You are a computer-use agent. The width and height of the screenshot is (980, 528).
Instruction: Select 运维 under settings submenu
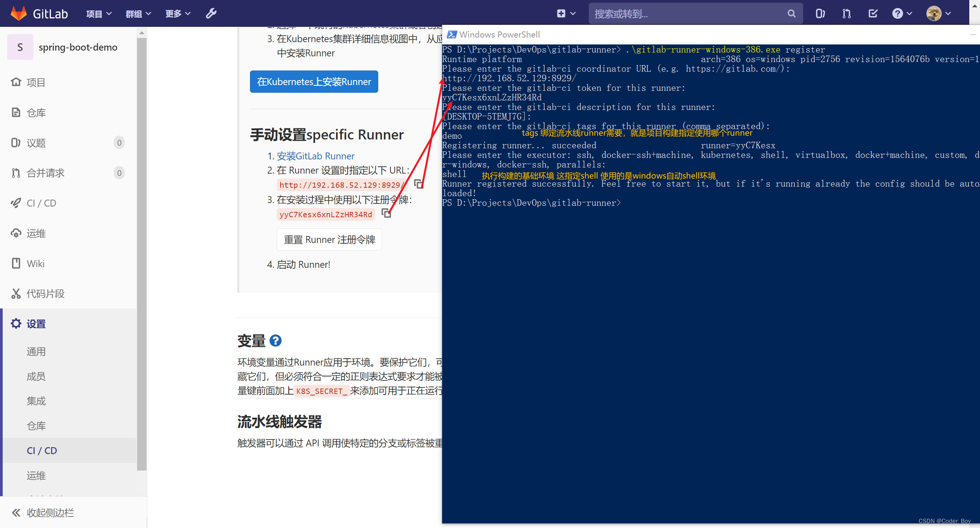[x=36, y=475]
